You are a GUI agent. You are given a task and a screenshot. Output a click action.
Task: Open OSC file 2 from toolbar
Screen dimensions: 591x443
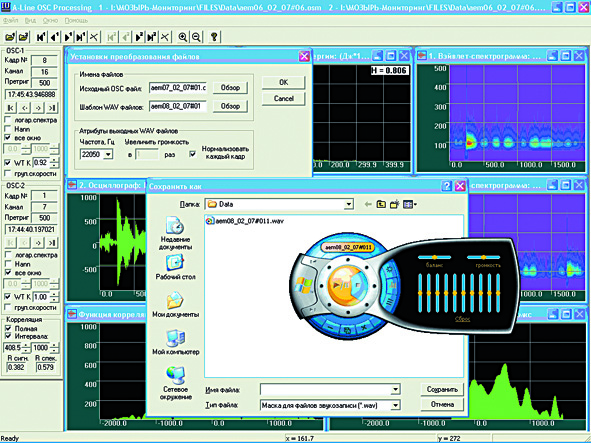coord(24,37)
